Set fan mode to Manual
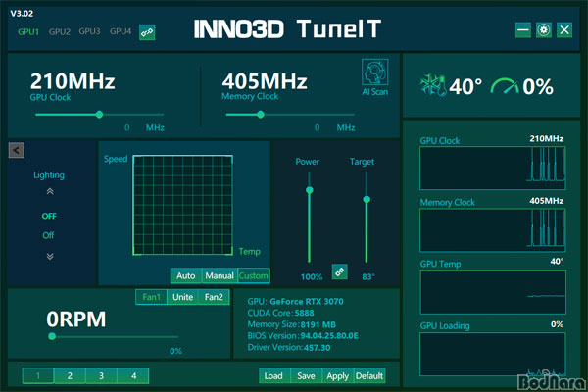The image size is (588, 392). point(220,275)
